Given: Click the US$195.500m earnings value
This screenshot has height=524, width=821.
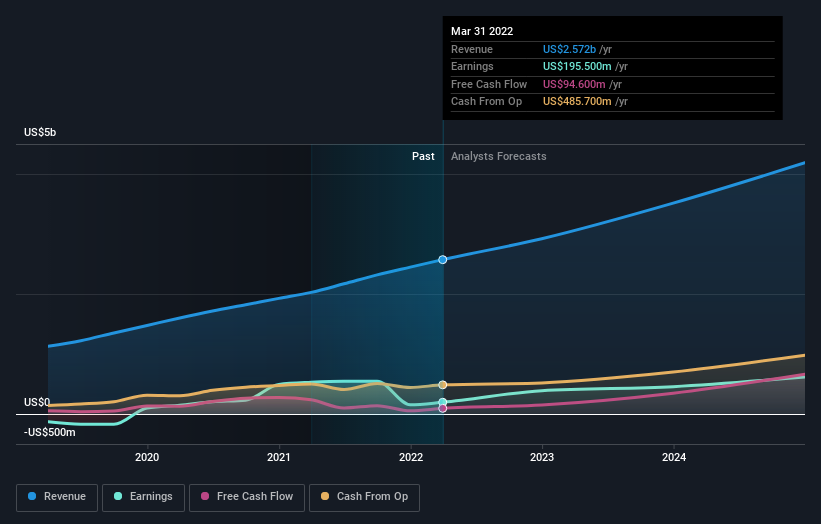Looking at the screenshot, I should click(x=577, y=66).
